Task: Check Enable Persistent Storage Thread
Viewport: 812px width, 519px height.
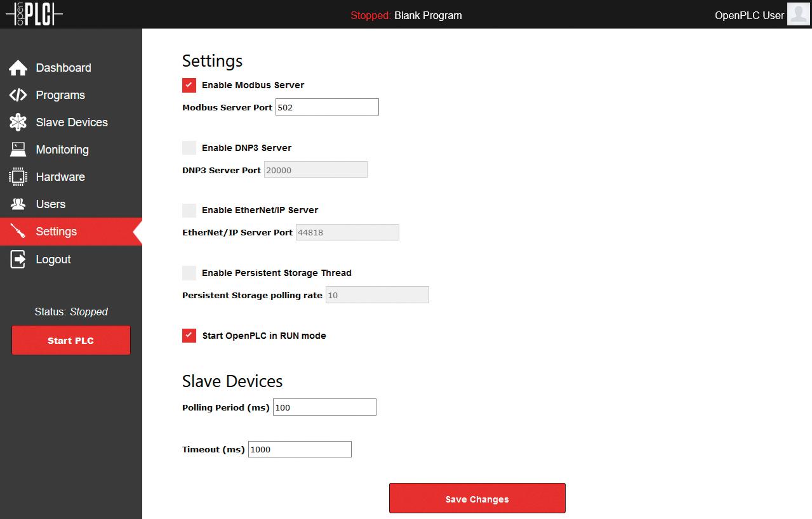Action: pyautogui.click(x=189, y=273)
